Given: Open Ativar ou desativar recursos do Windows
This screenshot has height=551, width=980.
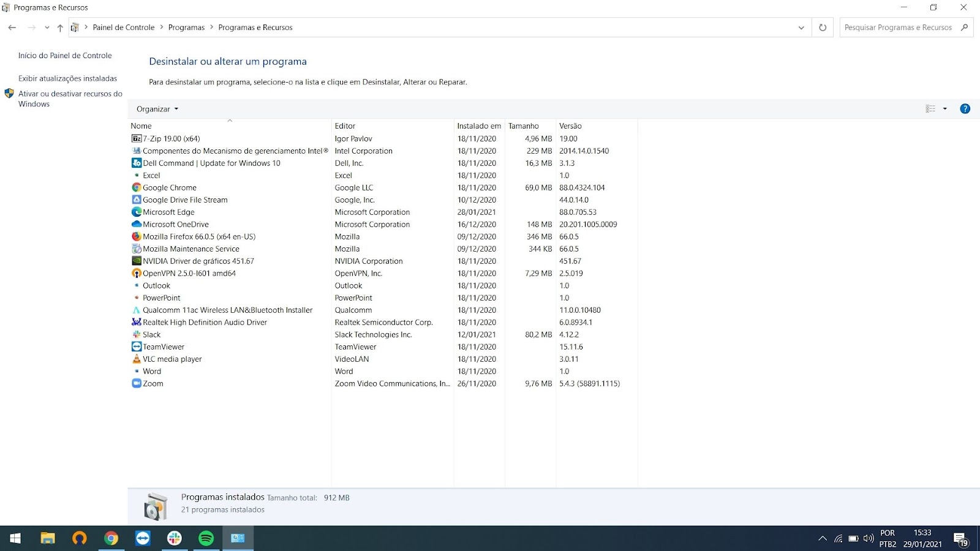Looking at the screenshot, I should [70, 99].
